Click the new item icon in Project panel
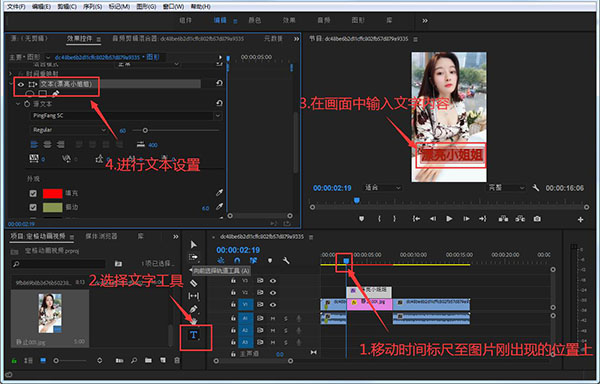This screenshot has width=600, height=384. (163, 360)
